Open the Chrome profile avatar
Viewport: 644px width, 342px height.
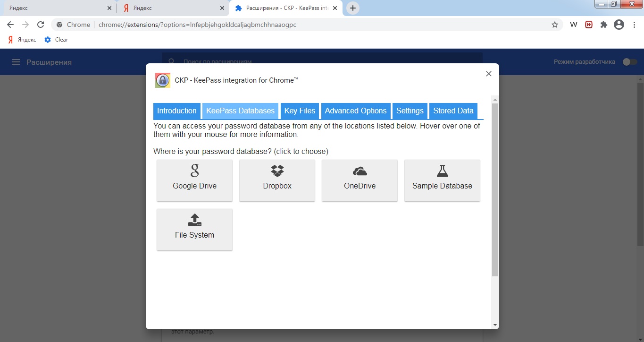pyautogui.click(x=619, y=25)
